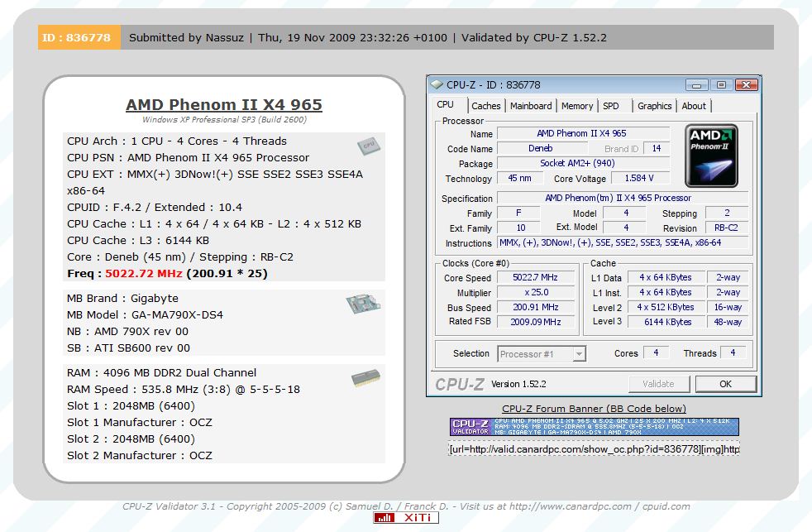Click the Code Name Deneb field
Image resolution: width=812 pixels, height=532 pixels.
pos(541,149)
